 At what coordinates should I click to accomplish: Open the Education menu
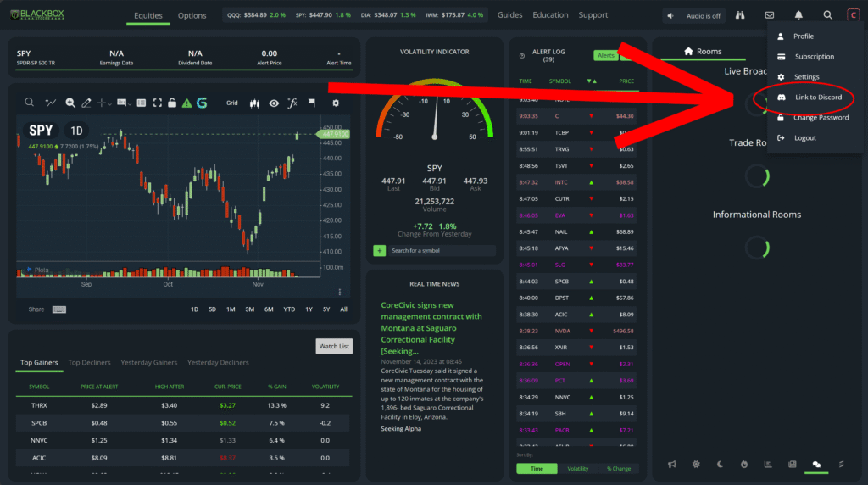pyautogui.click(x=550, y=15)
